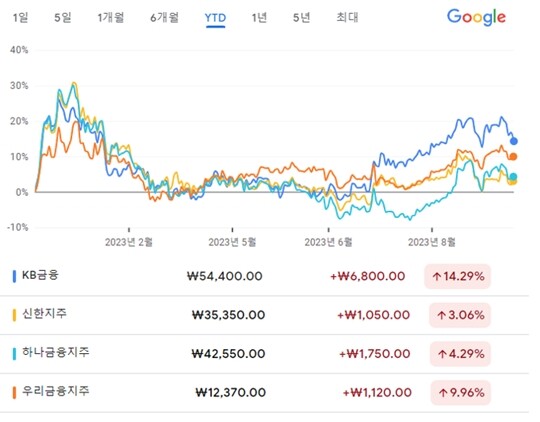Select the 1일 time range tab
The width and height of the screenshot is (540, 422).
pyautogui.click(x=21, y=17)
